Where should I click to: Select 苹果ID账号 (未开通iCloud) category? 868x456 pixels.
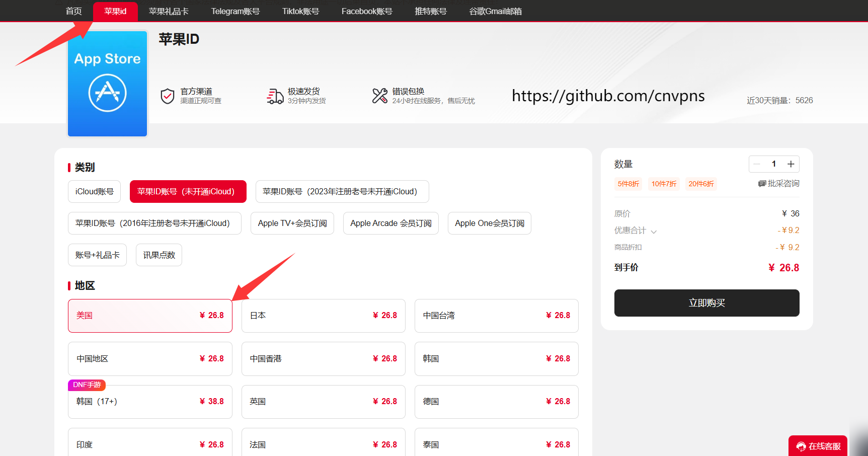point(188,191)
